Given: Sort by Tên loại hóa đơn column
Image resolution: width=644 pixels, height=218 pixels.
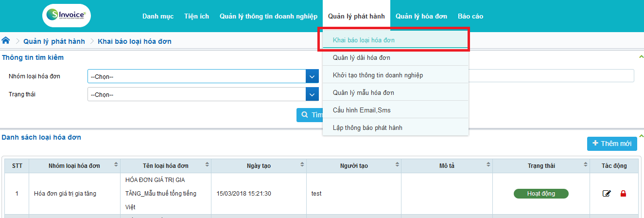Looking at the screenshot, I should pyautogui.click(x=207, y=166).
